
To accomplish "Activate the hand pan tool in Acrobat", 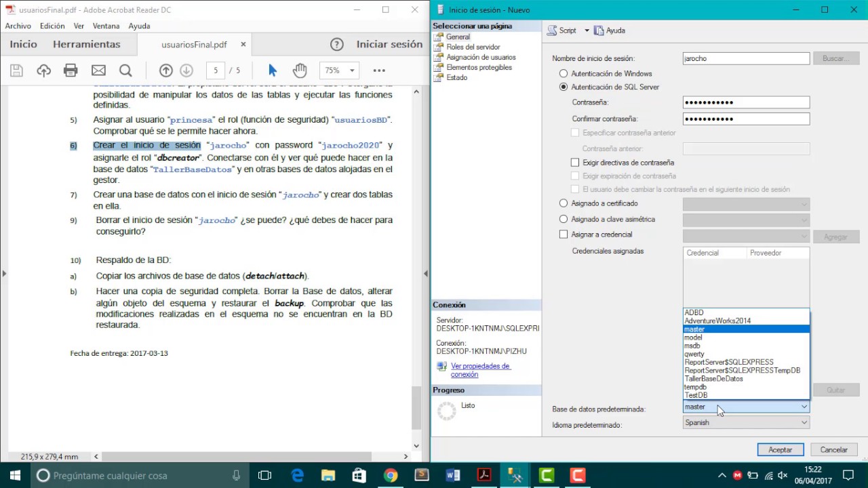I will pyautogui.click(x=300, y=70).
